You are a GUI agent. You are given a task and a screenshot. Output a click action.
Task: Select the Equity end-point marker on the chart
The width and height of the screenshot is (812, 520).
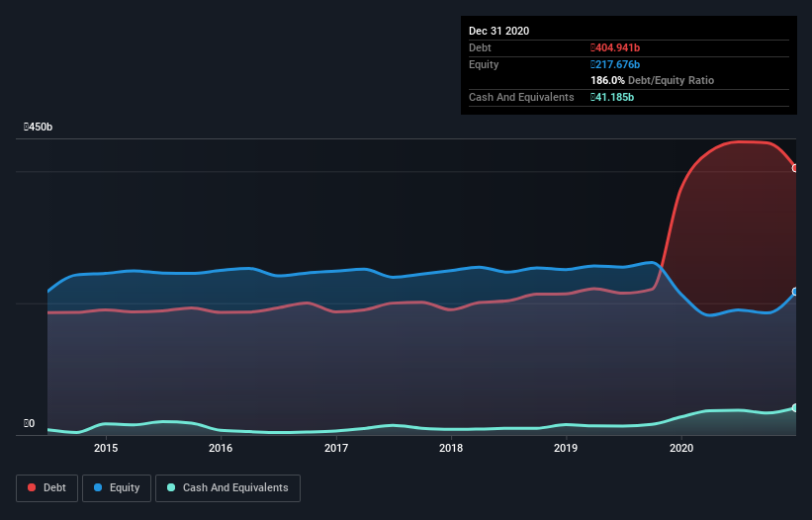tap(795, 292)
